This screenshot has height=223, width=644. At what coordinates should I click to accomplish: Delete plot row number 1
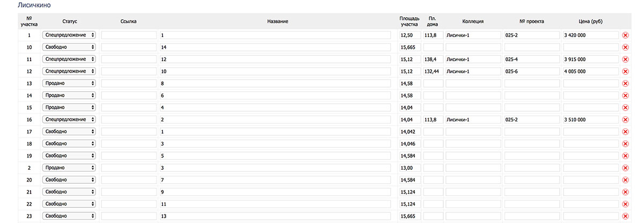coord(625,35)
